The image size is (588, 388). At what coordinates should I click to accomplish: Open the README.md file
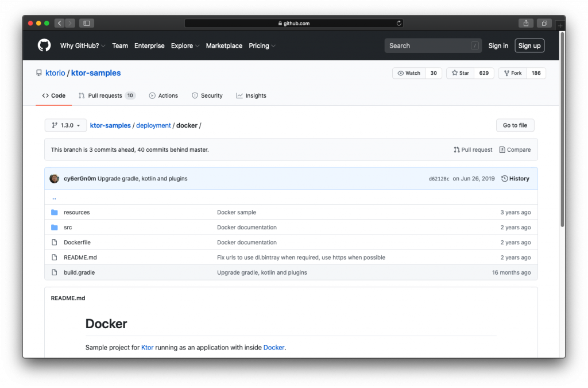(80, 258)
